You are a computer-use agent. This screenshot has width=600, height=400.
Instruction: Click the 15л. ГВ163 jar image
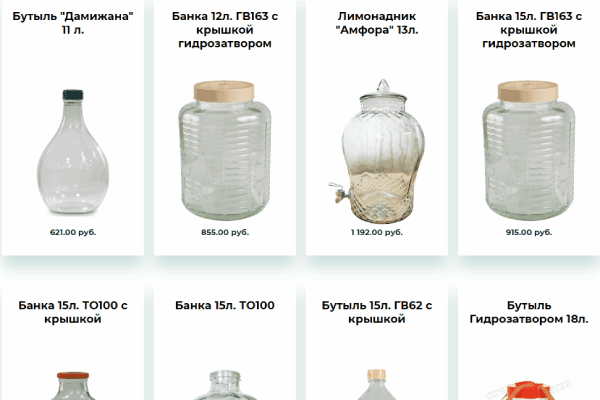pos(529,150)
